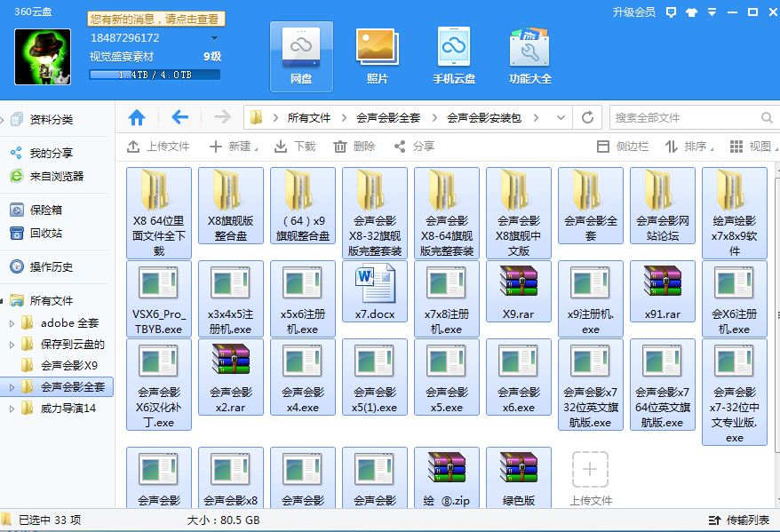
Task: Switch to the 照片 photos tab
Action: click(x=378, y=56)
